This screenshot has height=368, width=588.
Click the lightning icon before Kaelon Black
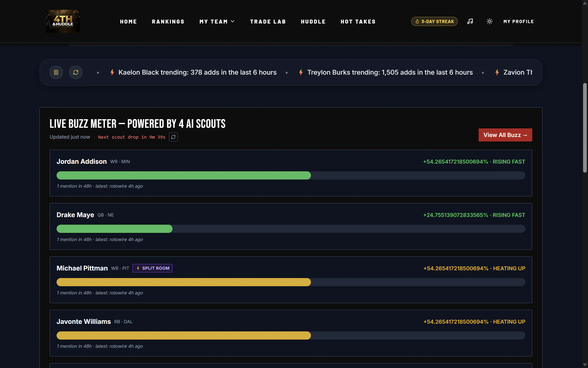(112, 72)
